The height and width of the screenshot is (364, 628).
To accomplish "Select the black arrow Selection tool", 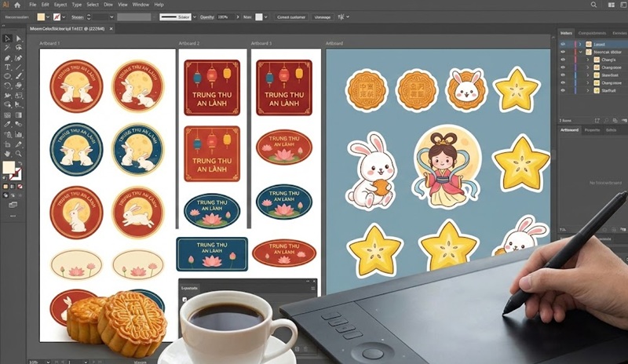I will coord(7,38).
